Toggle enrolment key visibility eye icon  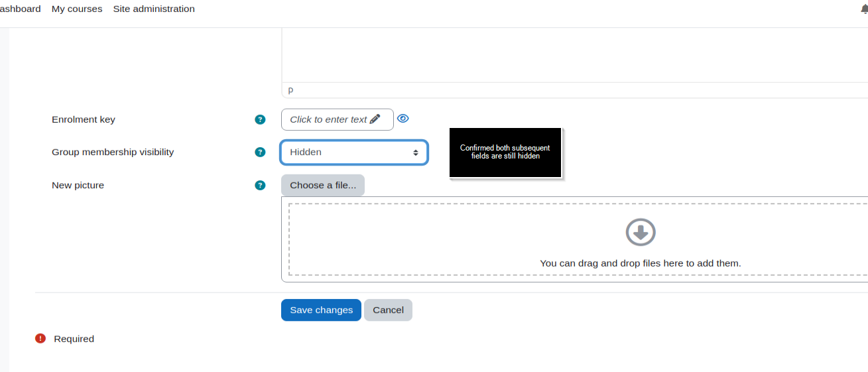coord(403,119)
